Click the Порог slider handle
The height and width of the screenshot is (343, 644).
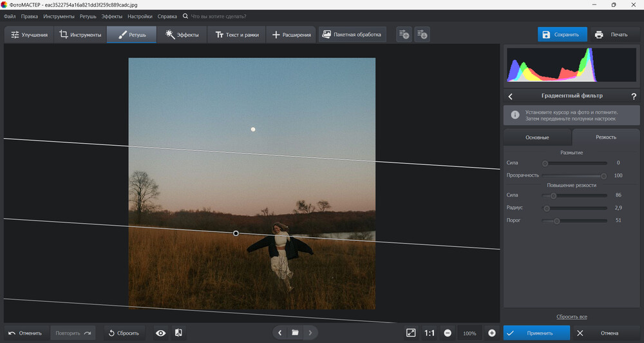pyautogui.click(x=557, y=220)
